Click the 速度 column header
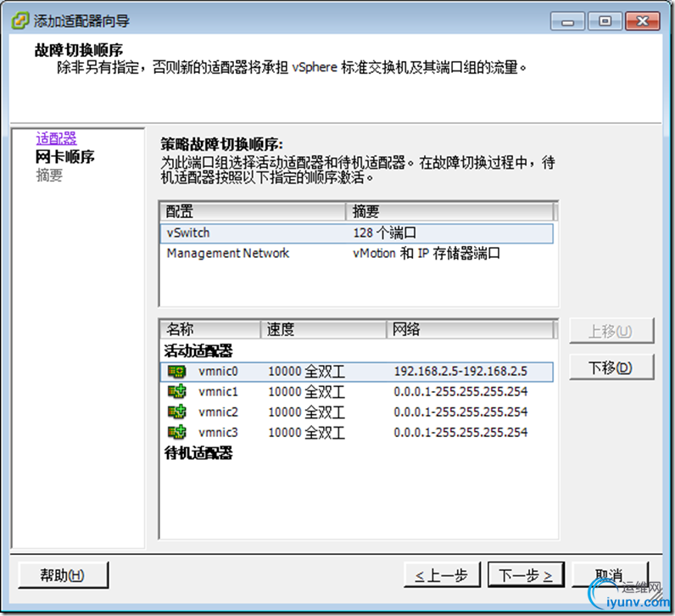This screenshot has width=675, height=616. coord(323,329)
